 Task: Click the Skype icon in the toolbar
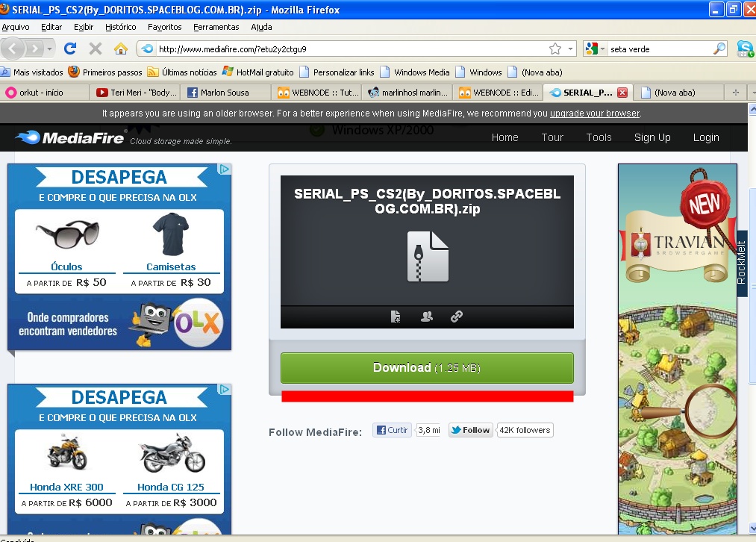tap(744, 49)
